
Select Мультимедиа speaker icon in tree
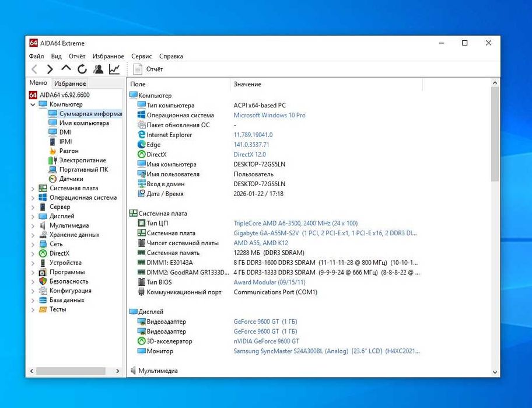43,225
